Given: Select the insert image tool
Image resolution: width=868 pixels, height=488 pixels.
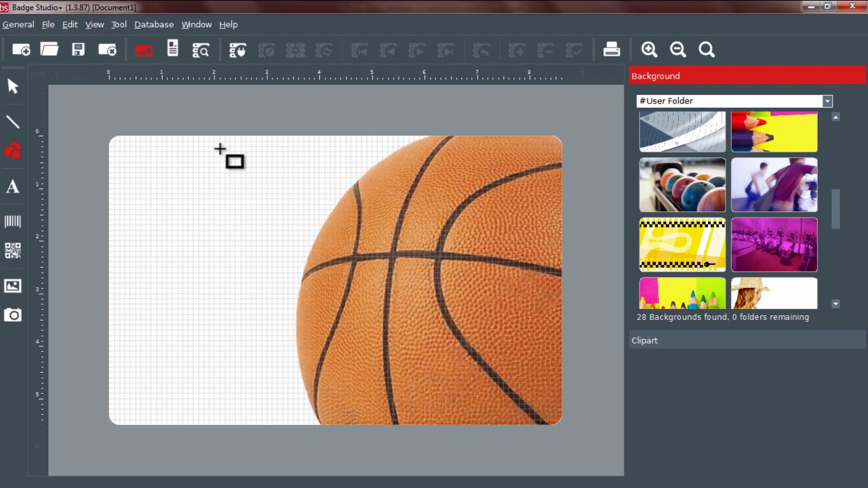Looking at the screenshot, I should (13, 286).
